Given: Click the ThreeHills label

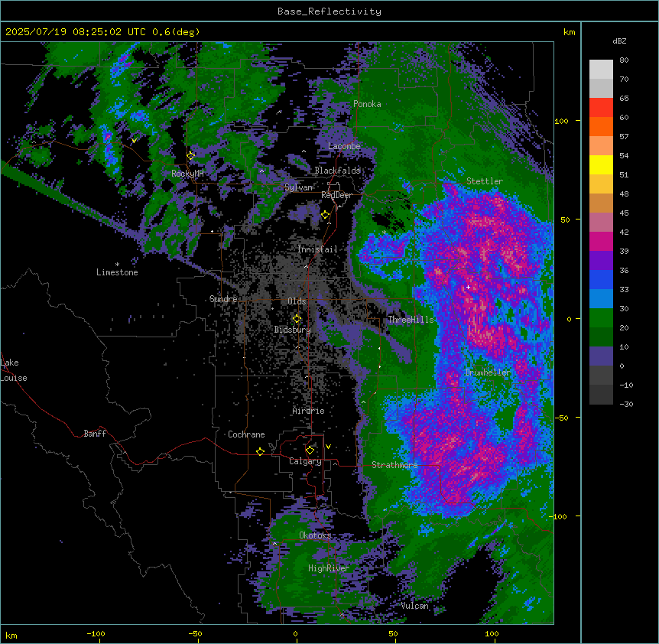Looking at the screenshot, I should pos(411,320).
